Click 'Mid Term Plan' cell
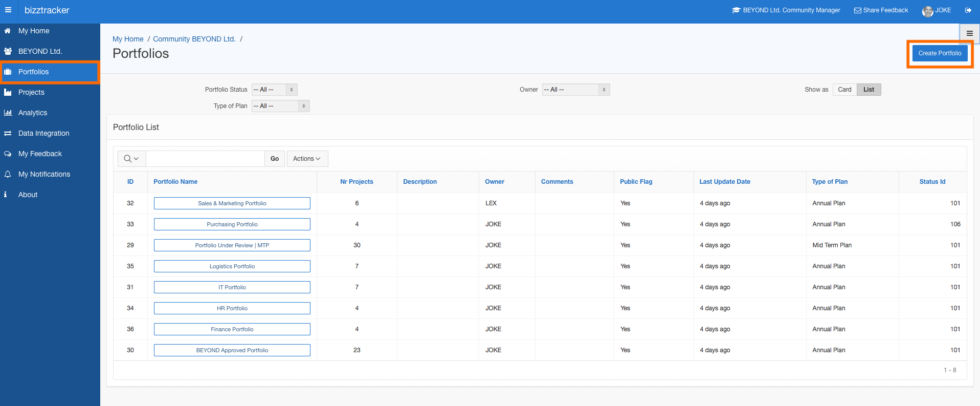This screenshot has height=406, width=980. 832,245
